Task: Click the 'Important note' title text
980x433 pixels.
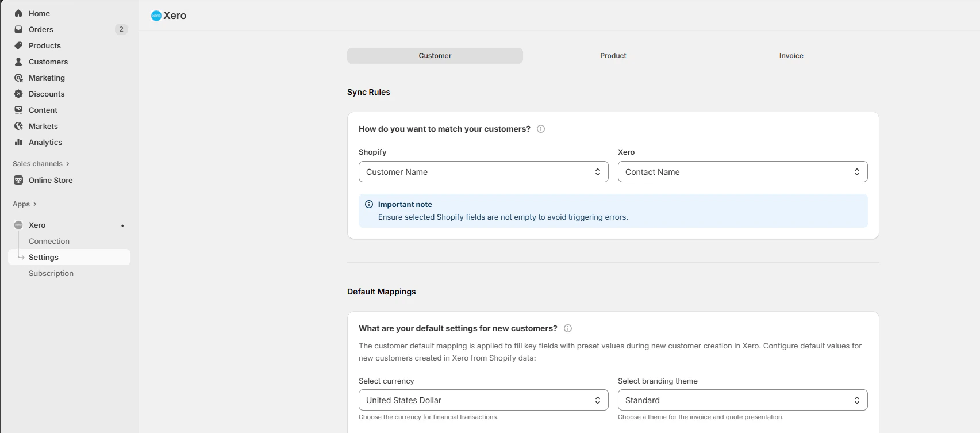Action: [405, 204]
